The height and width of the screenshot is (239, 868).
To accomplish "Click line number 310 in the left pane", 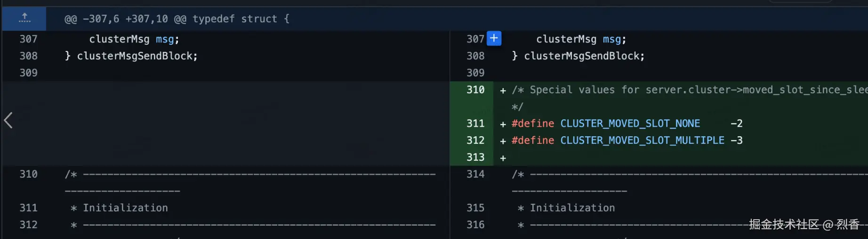I will point(28,174).
